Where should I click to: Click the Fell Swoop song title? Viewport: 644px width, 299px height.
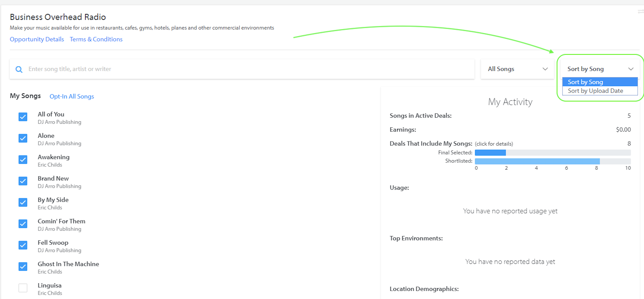(x=53, y=243)
